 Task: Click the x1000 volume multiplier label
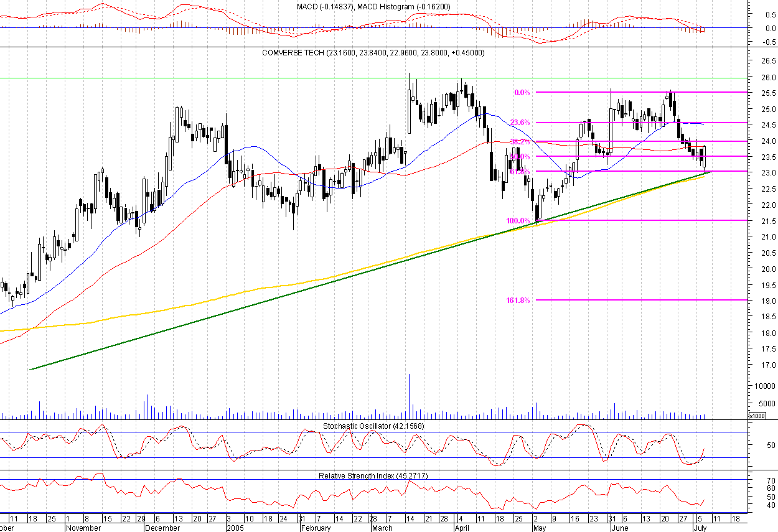757,416
